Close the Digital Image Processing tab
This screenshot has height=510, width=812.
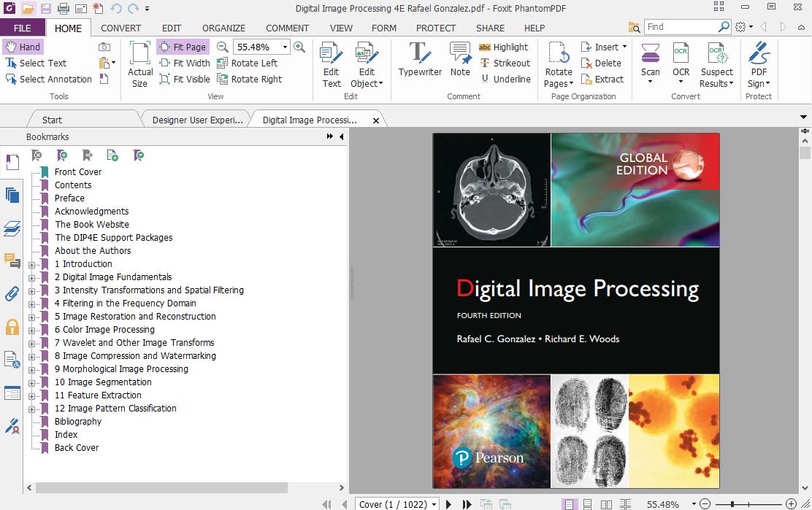376,120
